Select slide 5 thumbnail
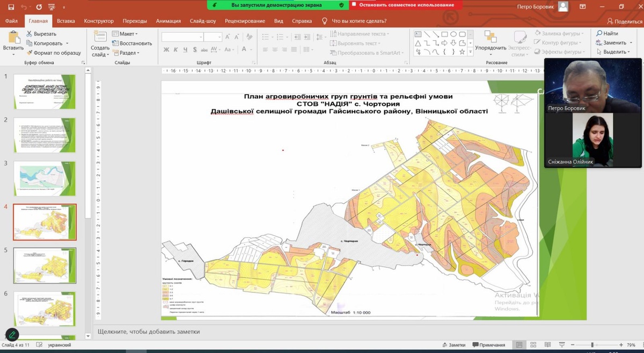Screen dimensions: 644x353 point(45,265)
